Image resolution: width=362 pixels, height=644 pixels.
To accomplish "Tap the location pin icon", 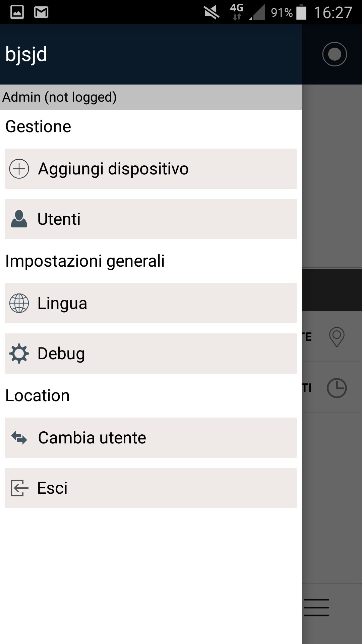I will click(337, 337).
